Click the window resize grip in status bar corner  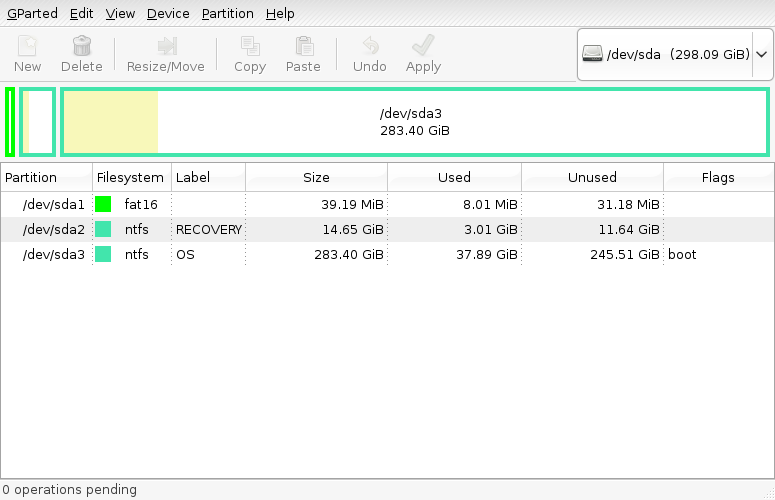click(769, 493)
